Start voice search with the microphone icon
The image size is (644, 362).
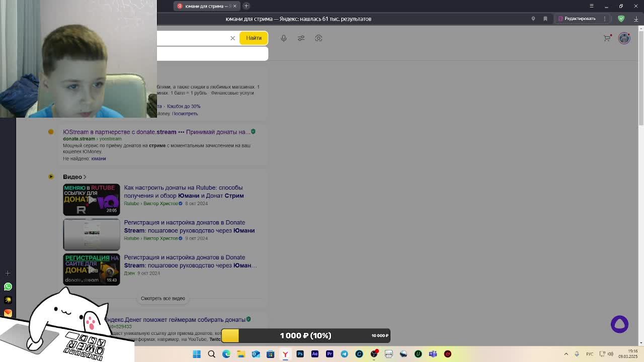pyautogui.click(x=284, y=38)
